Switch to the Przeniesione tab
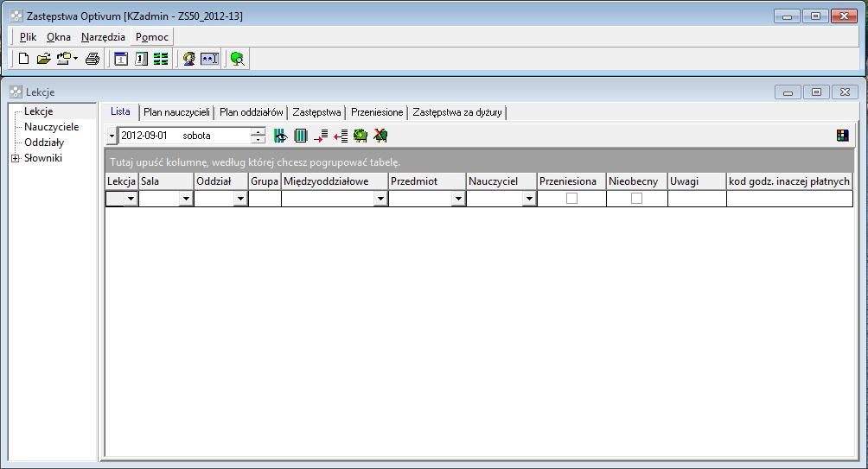 point(377,112)
